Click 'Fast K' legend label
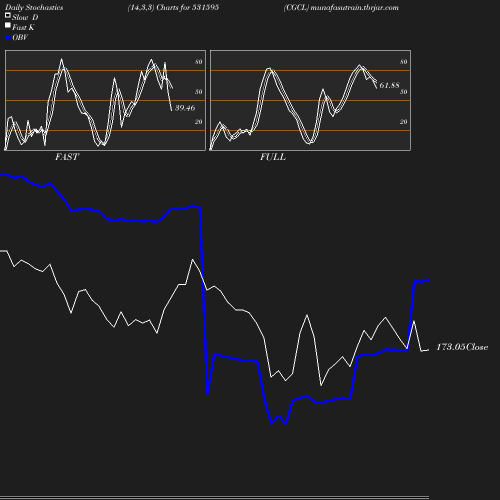500x500 pixels. coord(23,27)
